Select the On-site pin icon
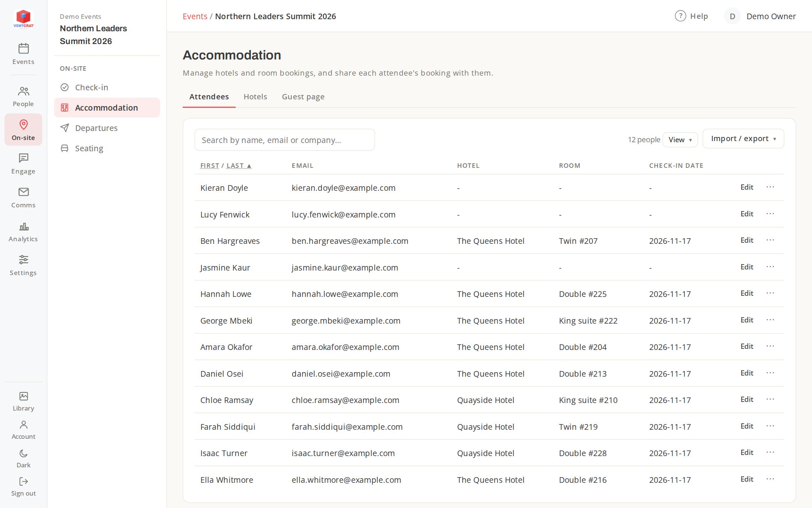Screen dimensions: 812x508 (23, 125)
